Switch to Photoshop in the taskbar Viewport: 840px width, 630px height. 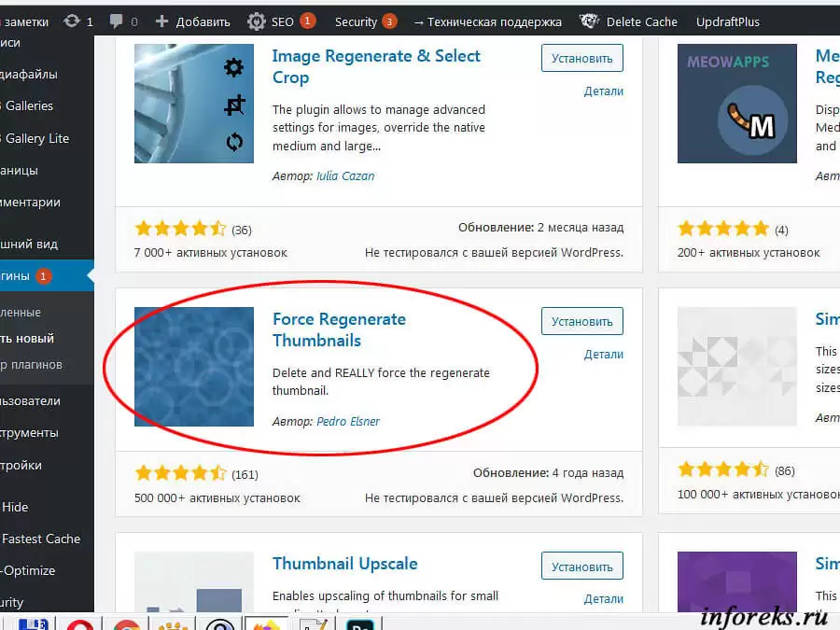359,624
